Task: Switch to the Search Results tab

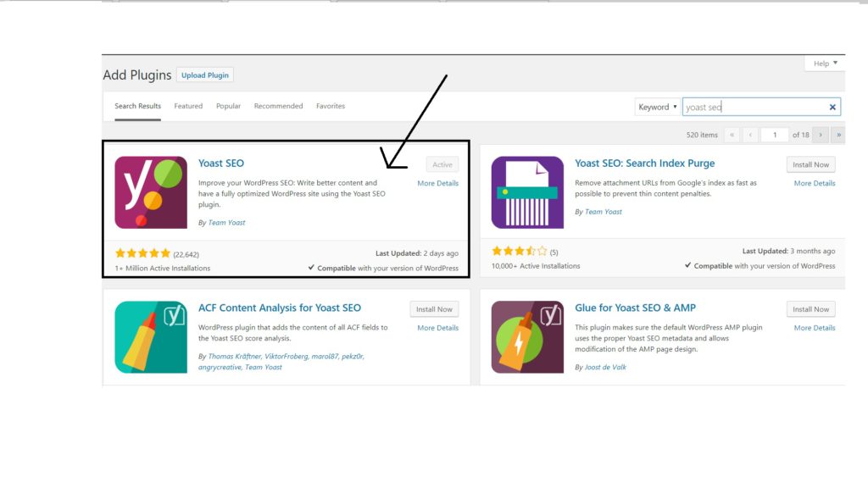Action: (x=137, y=106)
